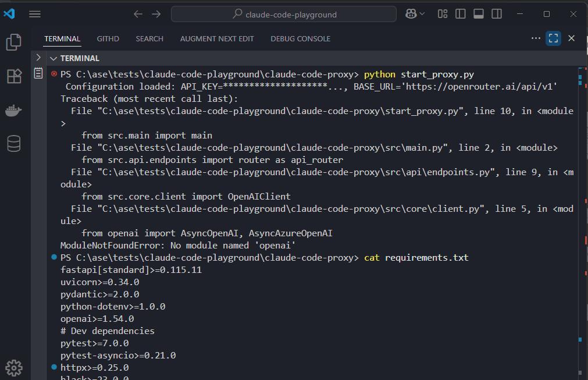
Task: Maximize the VS Code window
Action: [546, 14]
